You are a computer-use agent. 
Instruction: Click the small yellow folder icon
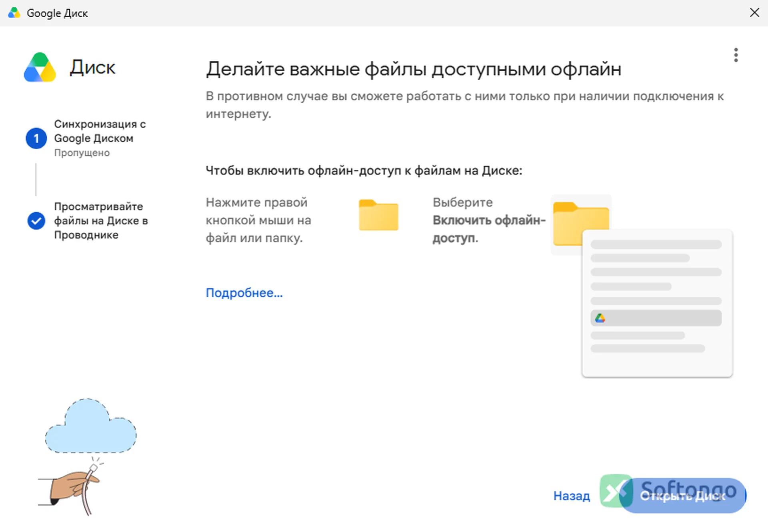pyautogui.click(x=378, y=215)
